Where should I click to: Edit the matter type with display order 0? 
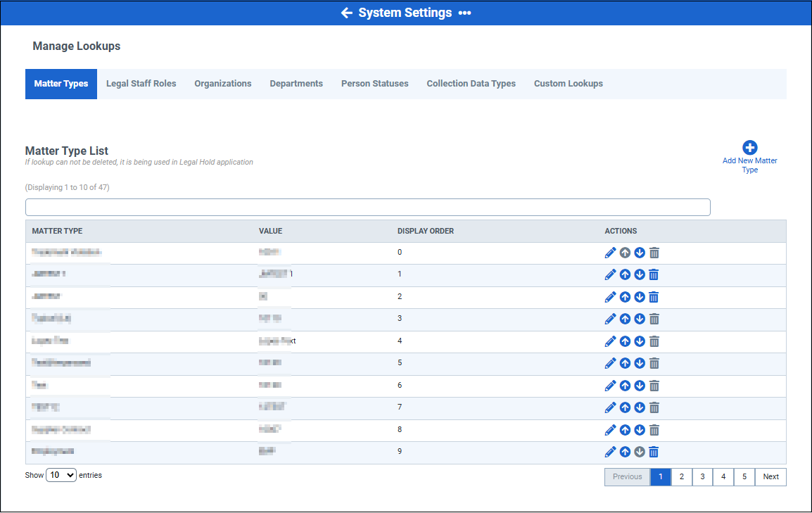pyautogui.click(x=611, y=253)
